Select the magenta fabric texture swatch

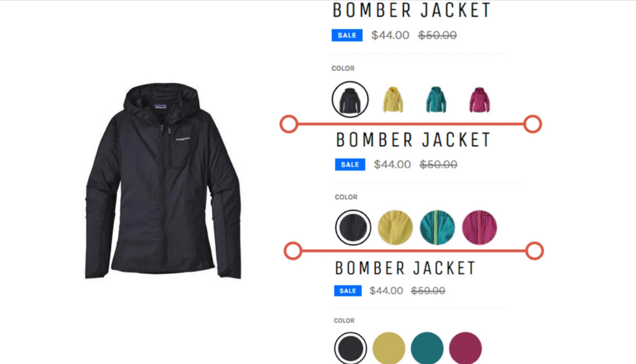tap(480, 227)
